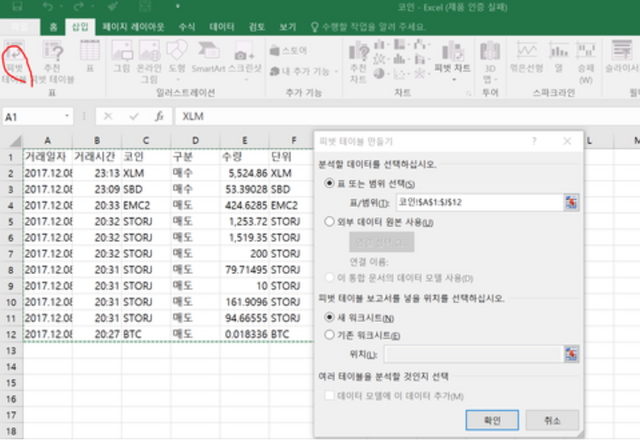Viewport: 640px width, 444px height.
Task: Click the '연결 선택' button
Action: coord(382,242)
